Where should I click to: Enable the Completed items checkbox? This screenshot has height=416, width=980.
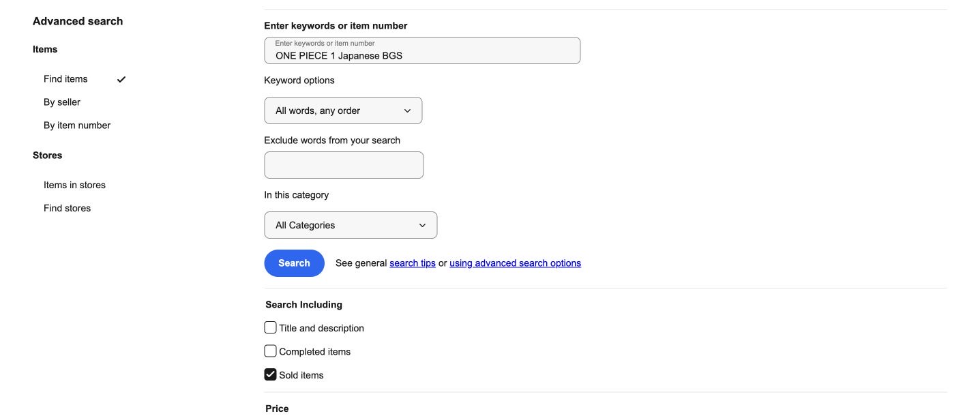coord(270,351)
